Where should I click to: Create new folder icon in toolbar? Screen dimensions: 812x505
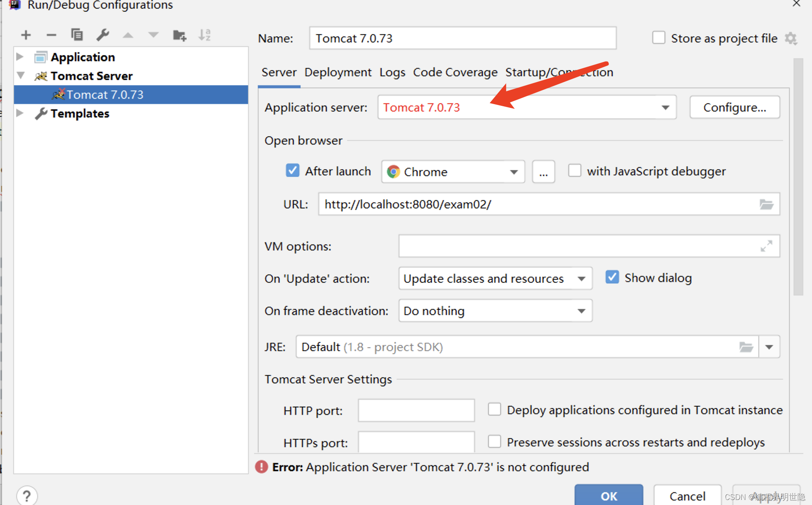(179, 35)
